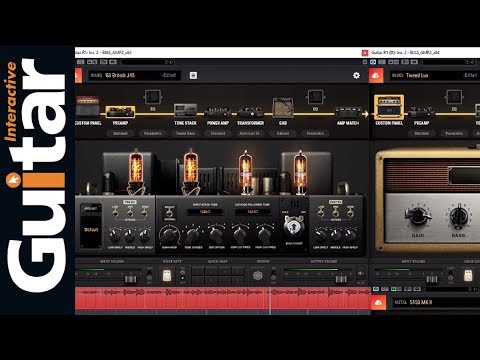Click the large preamp gain knob

pyautogui.click(x=169, y=235)
